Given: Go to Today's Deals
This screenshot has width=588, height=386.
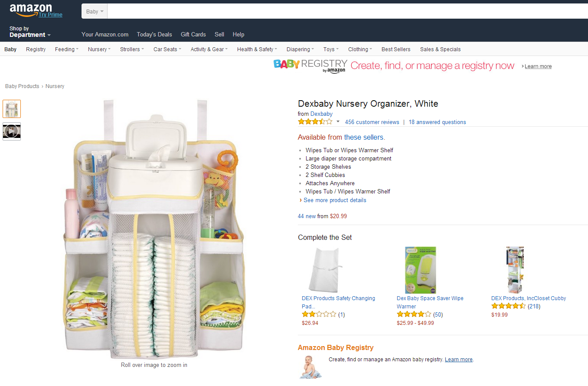Looking at the screenshot, I should click(154, 35).
